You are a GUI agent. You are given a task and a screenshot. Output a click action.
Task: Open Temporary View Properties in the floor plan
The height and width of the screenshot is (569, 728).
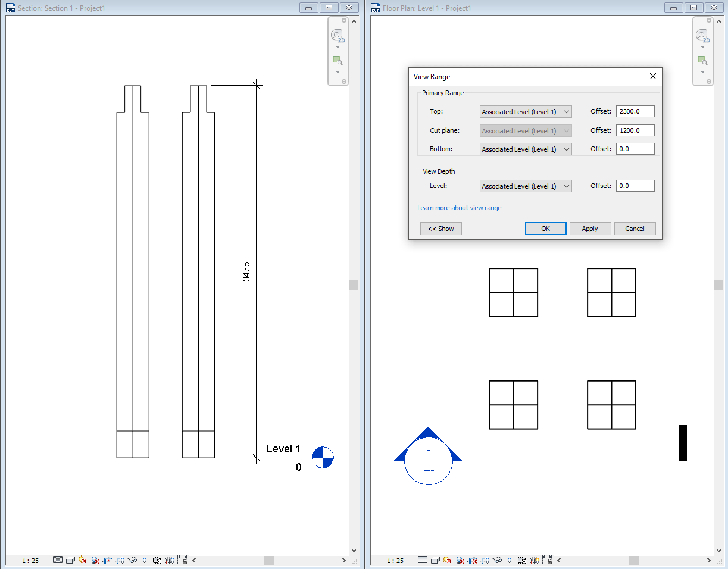(x=521, y=560)
